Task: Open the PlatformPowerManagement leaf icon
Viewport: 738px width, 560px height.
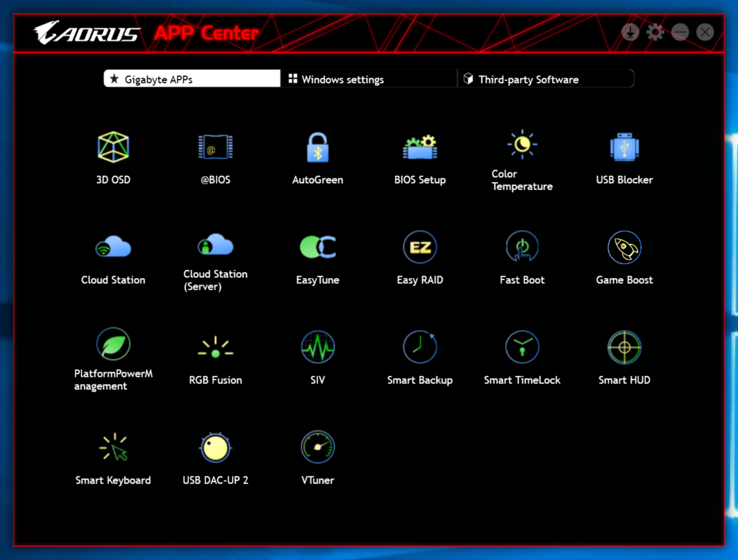Action: point(113,344)
